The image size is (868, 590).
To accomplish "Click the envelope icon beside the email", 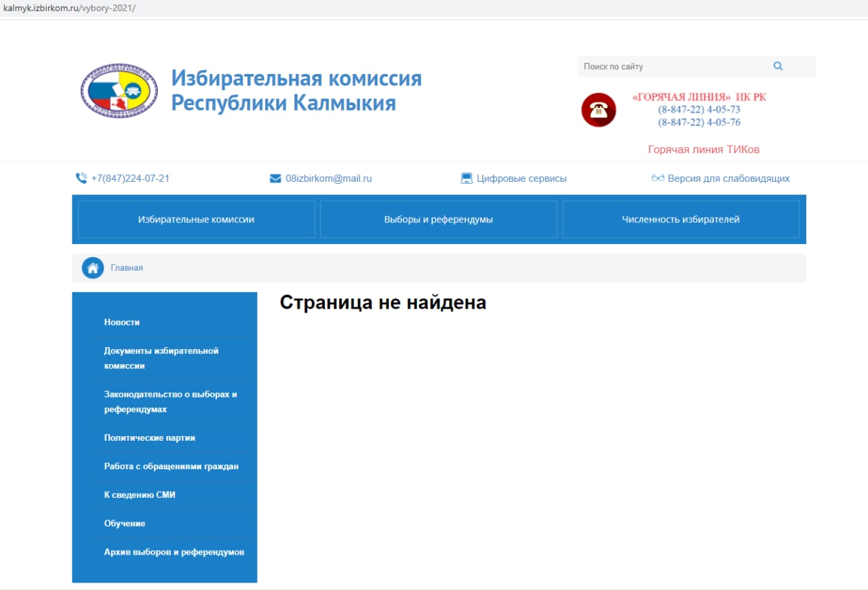I will (x=275, y=178).
